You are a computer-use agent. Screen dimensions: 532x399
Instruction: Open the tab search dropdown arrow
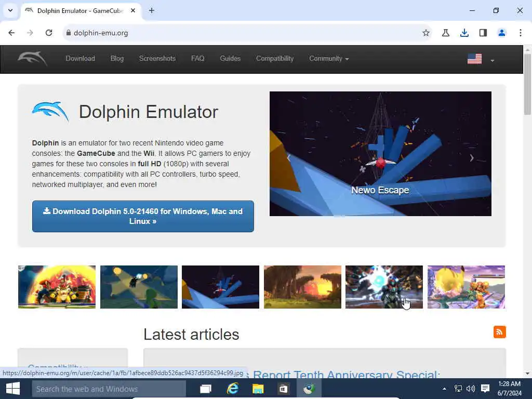tap(10, 10)
